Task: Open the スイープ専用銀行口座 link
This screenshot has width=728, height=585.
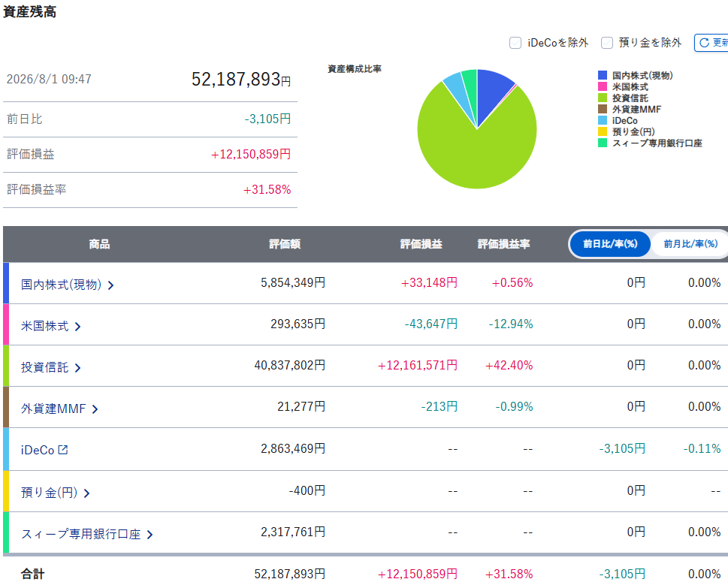Action: click(x=81, y=534)
